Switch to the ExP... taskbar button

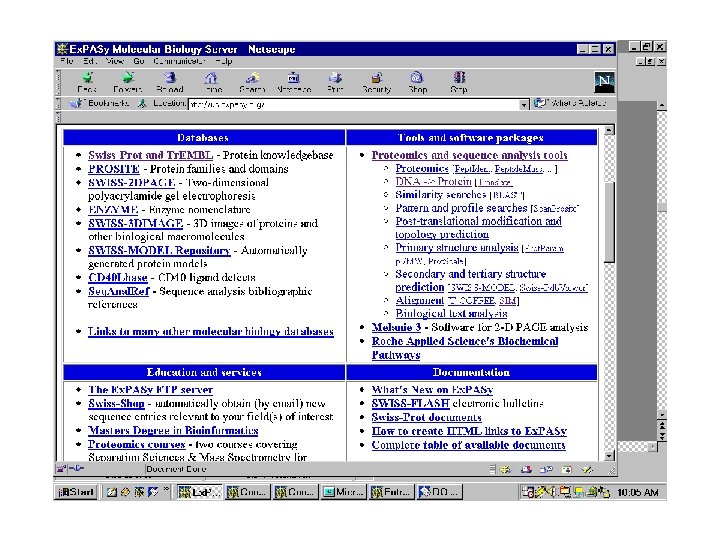[199, 492]
